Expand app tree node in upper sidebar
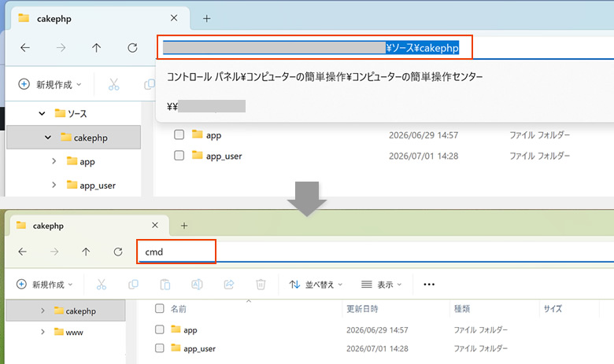 click(54, 161)
